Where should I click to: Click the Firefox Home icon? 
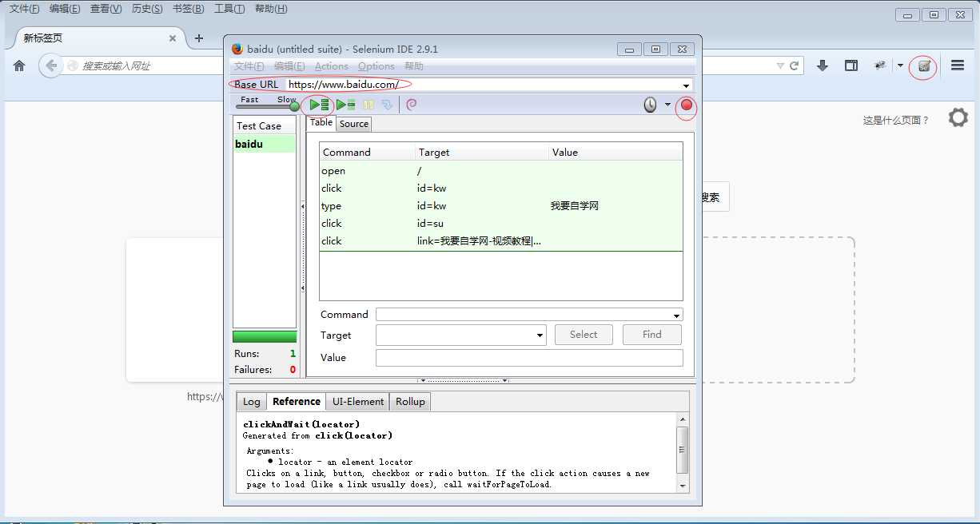(x=19, y=65)
